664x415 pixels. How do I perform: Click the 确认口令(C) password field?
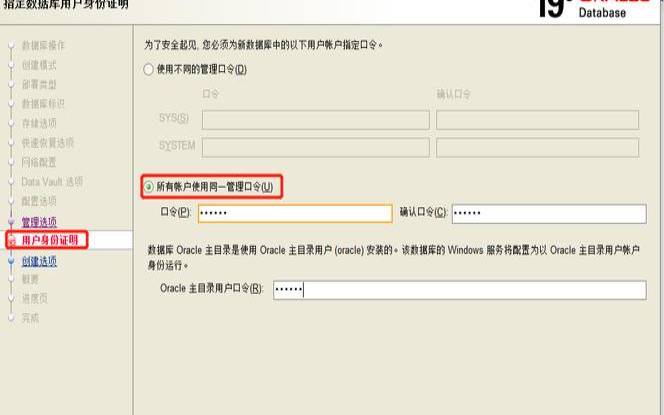click(x=549, y=213)
